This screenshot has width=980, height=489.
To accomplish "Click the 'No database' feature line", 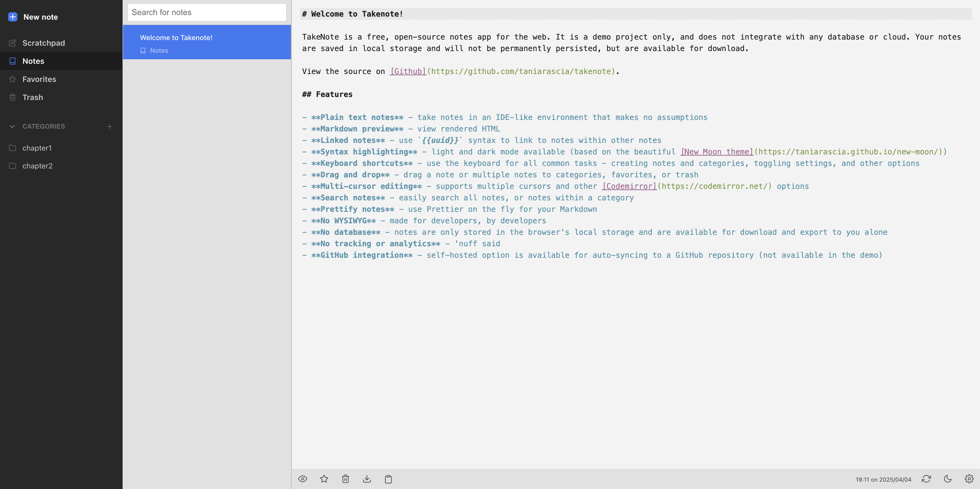I will [x=595, y=232].
